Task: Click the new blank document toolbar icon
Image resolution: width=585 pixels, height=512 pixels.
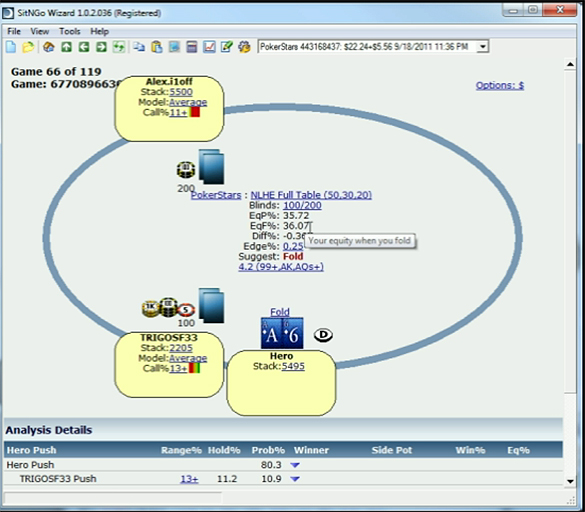Action: point(11,47)
